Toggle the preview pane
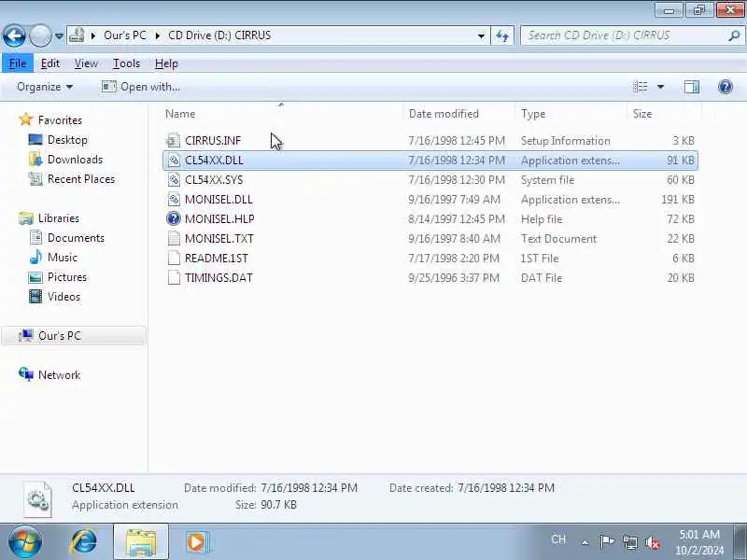The image size is (747, 560). [691, 87]
